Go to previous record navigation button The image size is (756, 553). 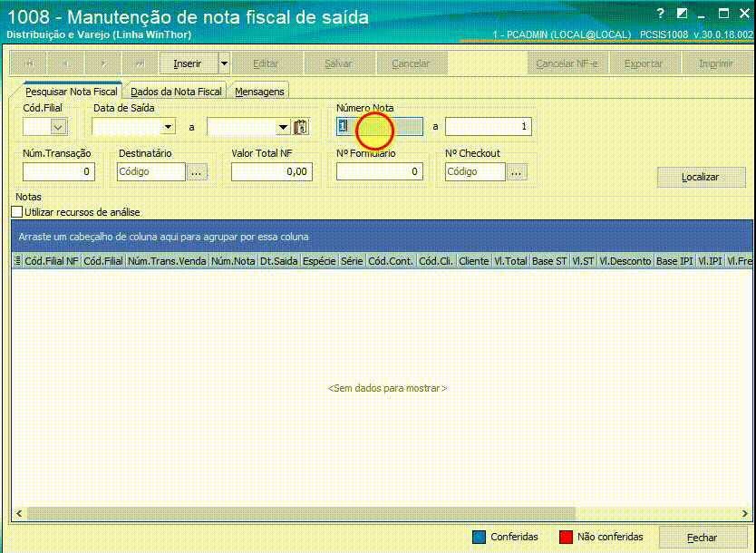click(66, 63)
